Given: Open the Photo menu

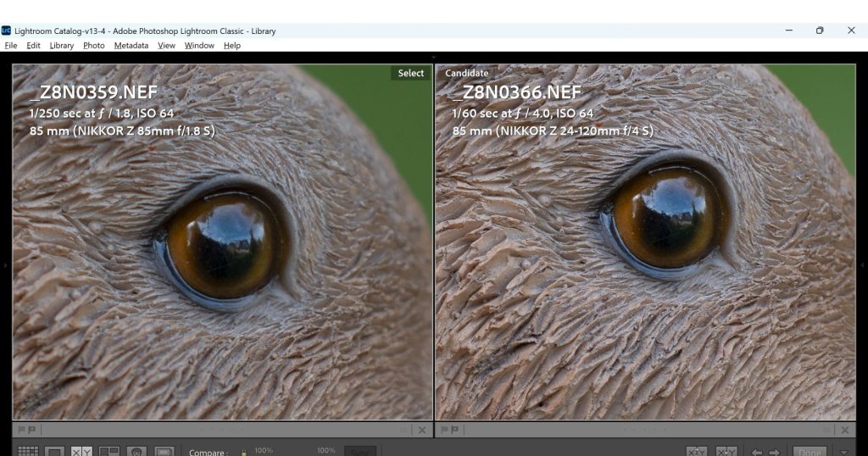Looking at the screenshot, I should click(x=93, y=46).
